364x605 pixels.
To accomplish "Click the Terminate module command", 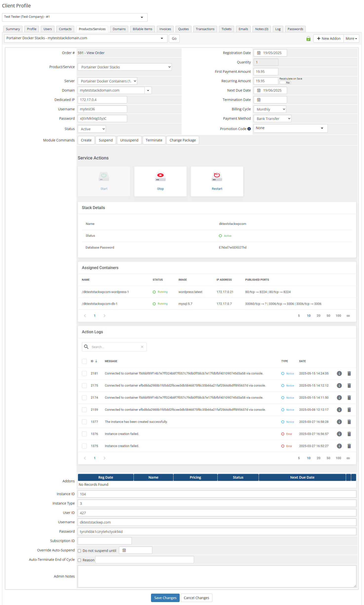I will [154, 140].
